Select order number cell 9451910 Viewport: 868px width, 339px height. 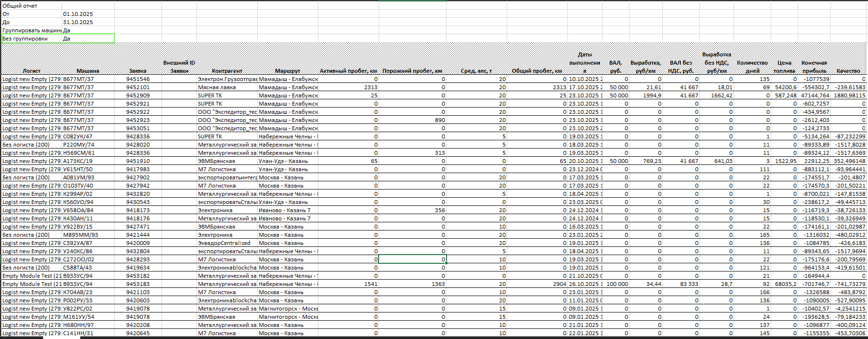coord(138,161)
